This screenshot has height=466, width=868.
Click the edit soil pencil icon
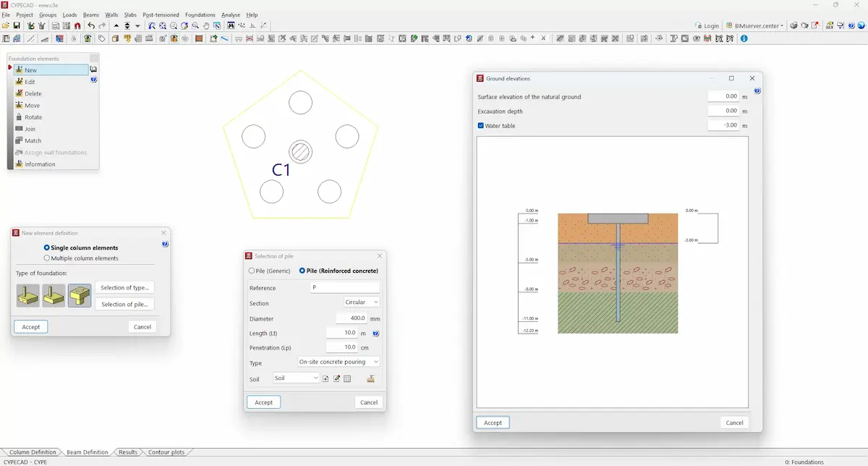point(336,378)
